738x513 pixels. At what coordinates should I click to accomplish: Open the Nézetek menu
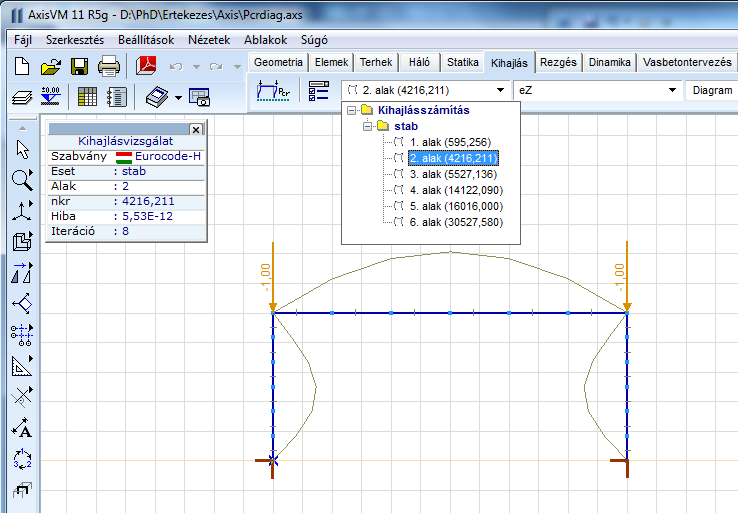coord(209,40)
